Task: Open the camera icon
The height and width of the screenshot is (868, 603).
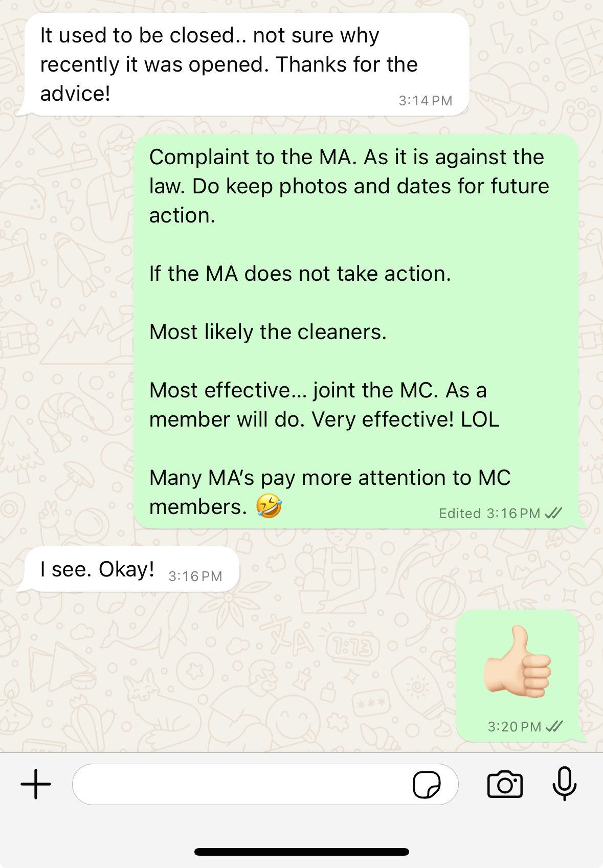Action: coord(505,784)
